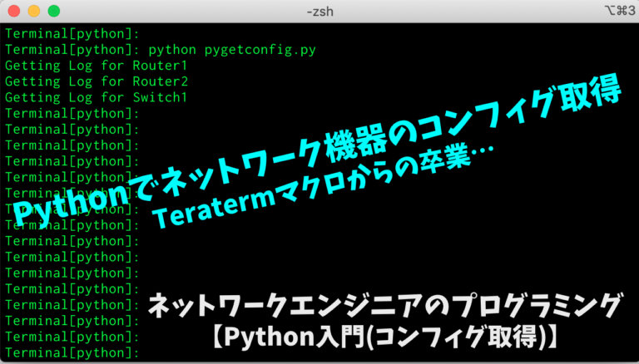Click the Terminal[python]: prompt right after Switch1 line
Image resolution: width=639 pixels, height=364 pixels.
click(x=72, y=114)
